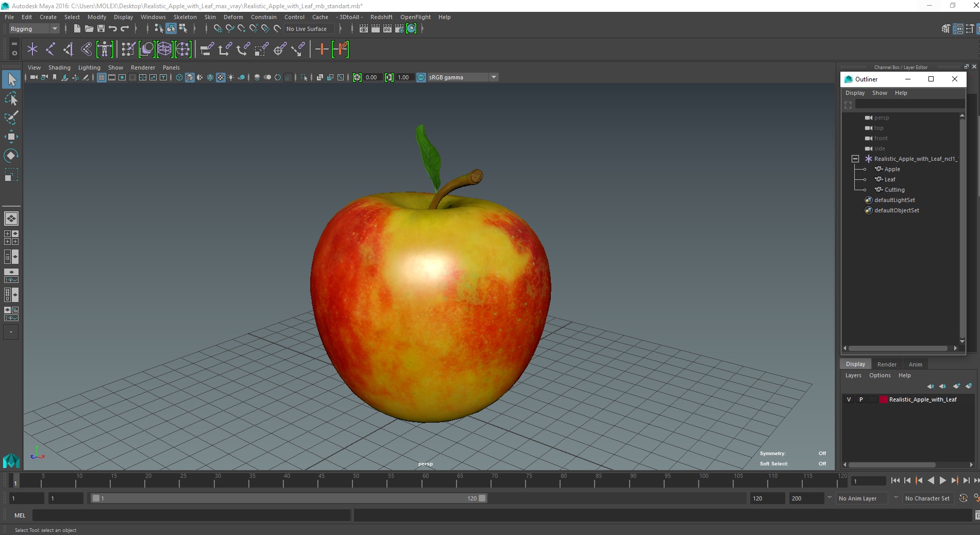Viewport: 980px width, 535px height.
Task: Switch to the Anim layer tab
Action: click(x=916, y=364)
